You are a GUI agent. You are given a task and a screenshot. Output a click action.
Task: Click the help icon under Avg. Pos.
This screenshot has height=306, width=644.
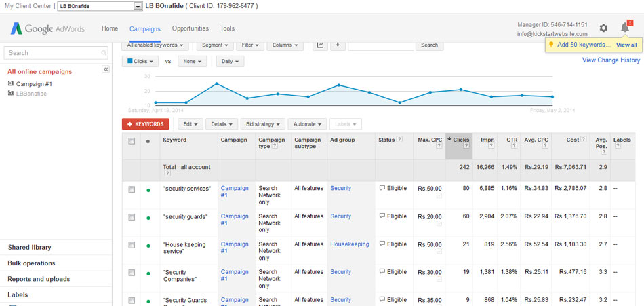tap(604, 152)
